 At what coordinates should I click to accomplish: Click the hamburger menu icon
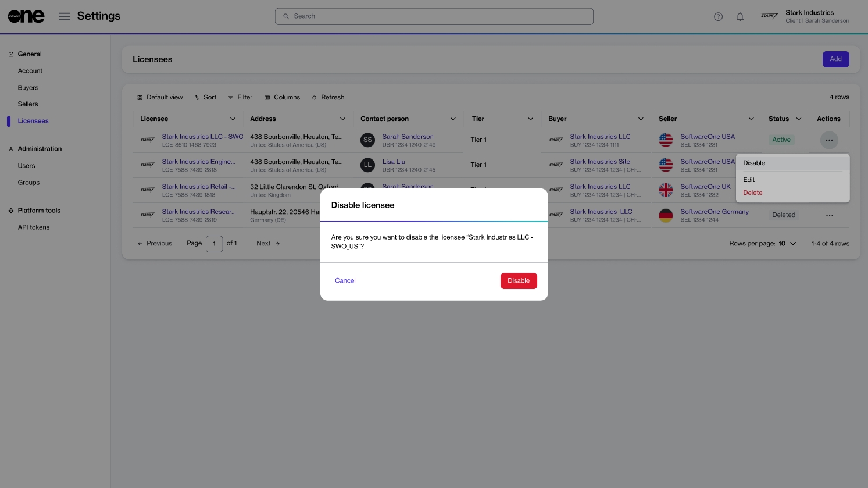pos(65,16)
